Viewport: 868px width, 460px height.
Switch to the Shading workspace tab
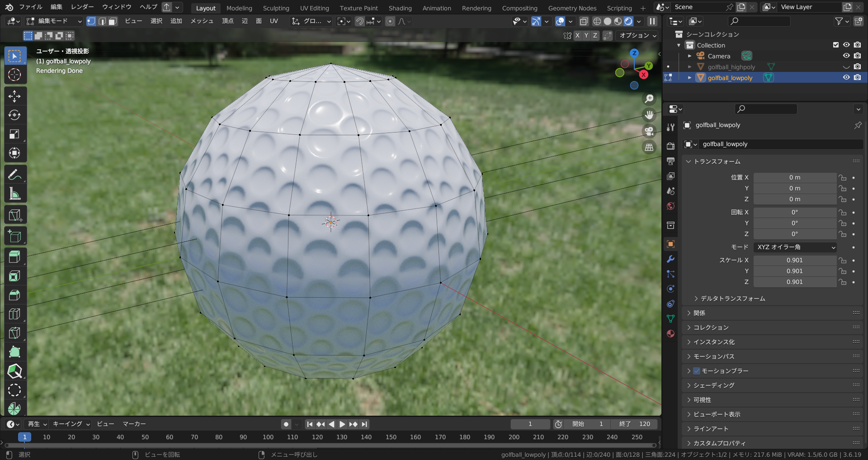(x=400, y=8)
